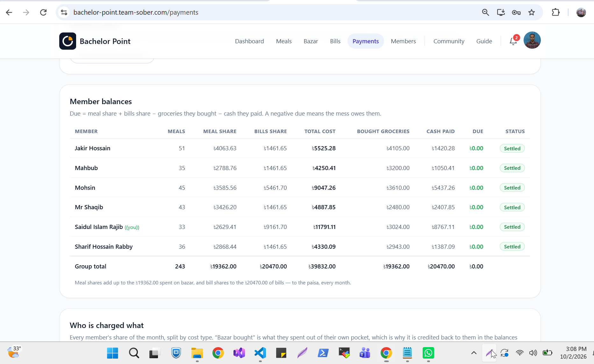Click the Bachelor Point logo icon
This screenshot has height=364, width=594.
(x=68, y=41)
